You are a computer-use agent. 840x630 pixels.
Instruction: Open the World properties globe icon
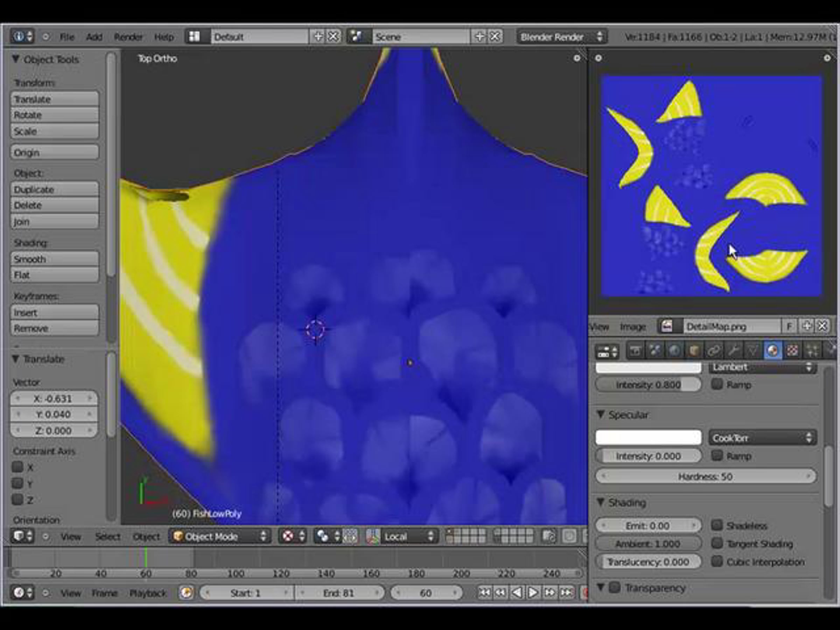click(674, 350)
